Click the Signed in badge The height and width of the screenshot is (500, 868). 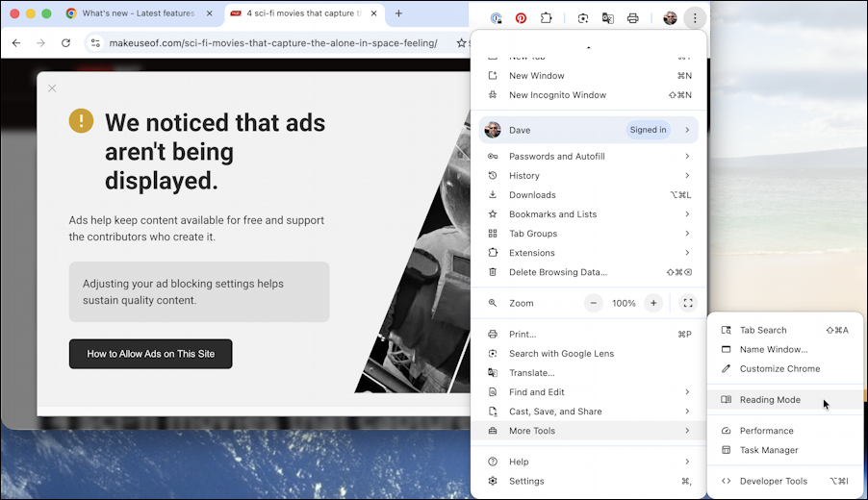pyautogui.click(x=648, y=130)
